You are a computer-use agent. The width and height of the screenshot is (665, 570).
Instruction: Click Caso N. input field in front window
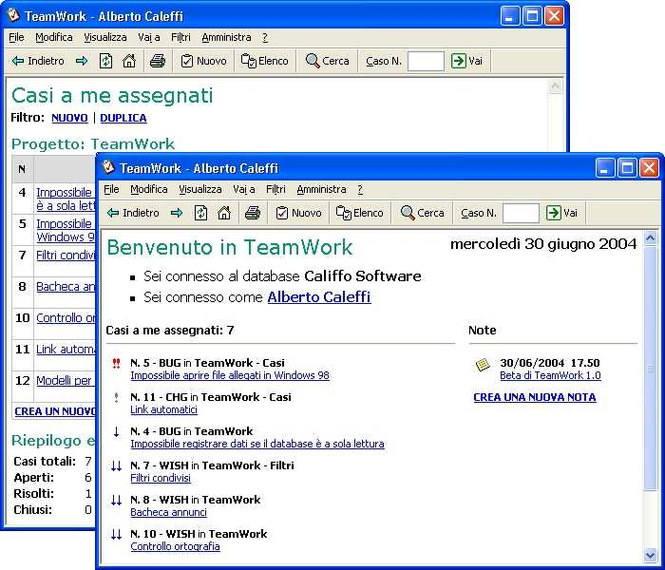[x=521, y=213]
